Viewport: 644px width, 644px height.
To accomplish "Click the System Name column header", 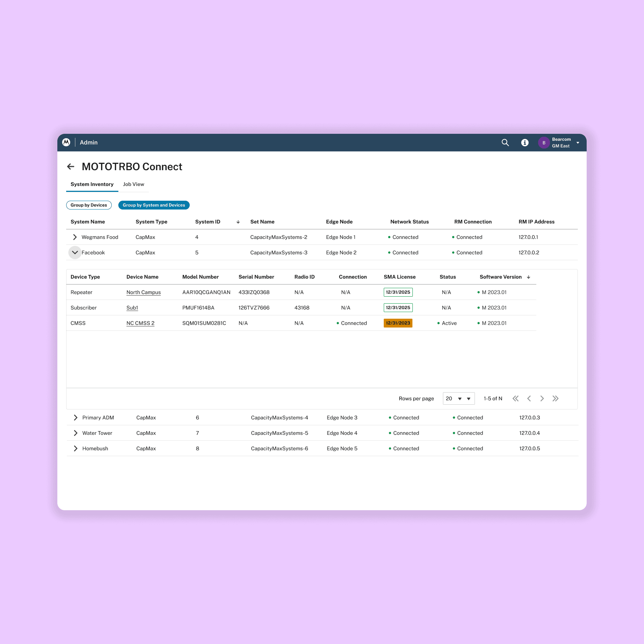I will point(87,222).
